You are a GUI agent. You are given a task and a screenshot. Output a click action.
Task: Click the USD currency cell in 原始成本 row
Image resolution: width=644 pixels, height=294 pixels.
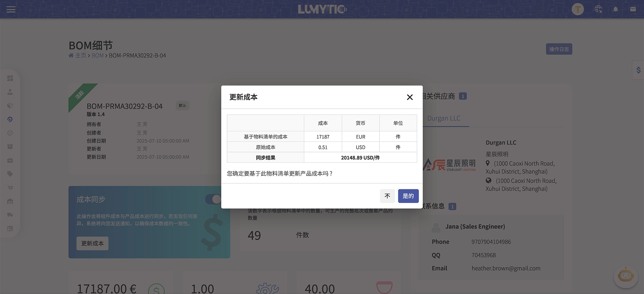361,147
